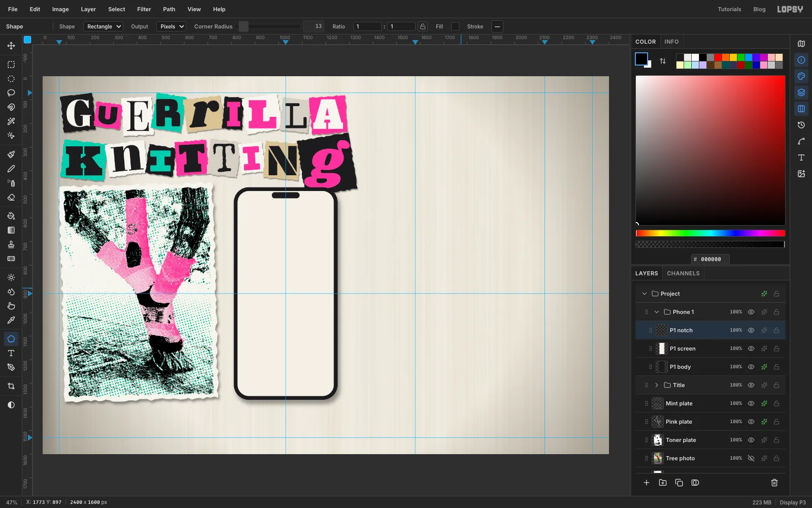Select the Move tool
Image resolution: width=812 pixels, height=508 pixels.
(x=11, y=46)
